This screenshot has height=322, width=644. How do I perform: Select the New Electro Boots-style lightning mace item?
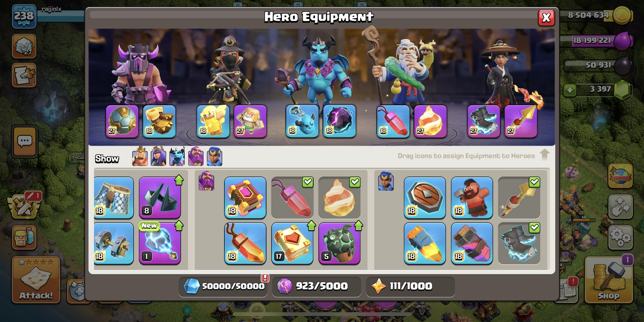pos(160,243)
